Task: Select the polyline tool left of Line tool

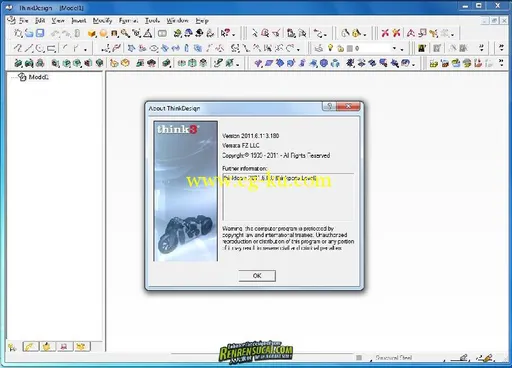Action: click(18, 49)
